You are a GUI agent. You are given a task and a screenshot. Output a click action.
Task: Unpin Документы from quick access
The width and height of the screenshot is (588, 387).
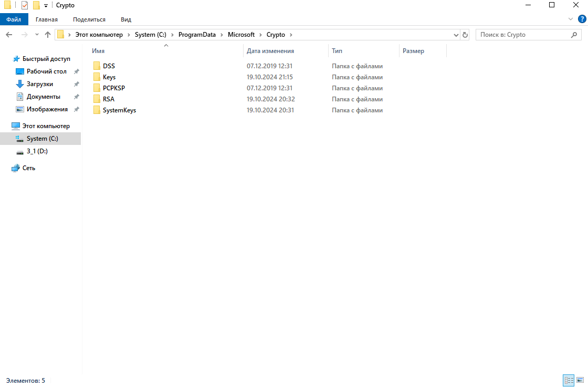(77, 96)
